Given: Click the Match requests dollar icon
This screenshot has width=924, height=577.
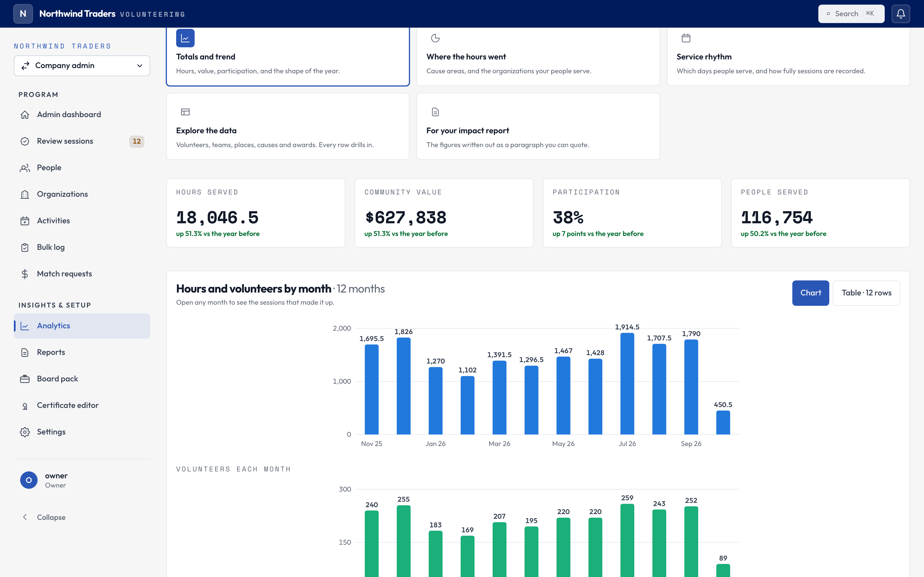Looking at the screenshot, I should pos(25,274).
